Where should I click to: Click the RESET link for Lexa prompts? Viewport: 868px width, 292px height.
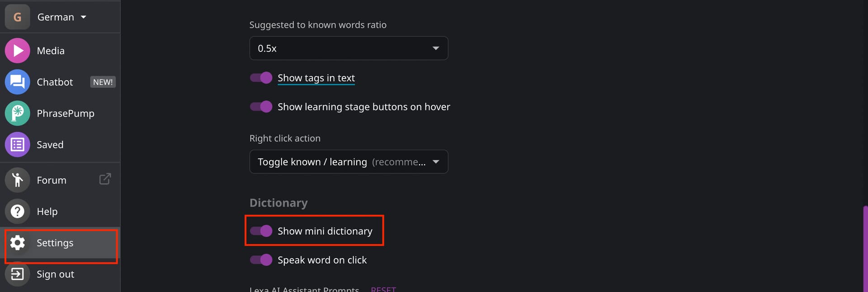383,289
